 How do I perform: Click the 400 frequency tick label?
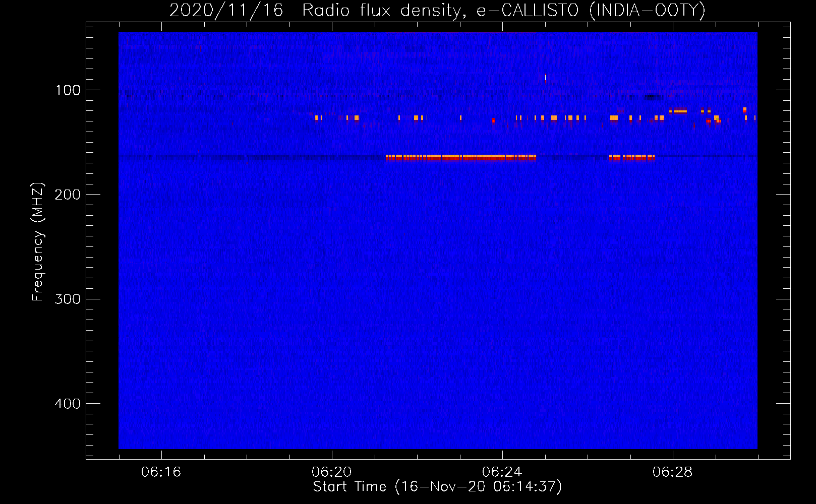[68, 404]
